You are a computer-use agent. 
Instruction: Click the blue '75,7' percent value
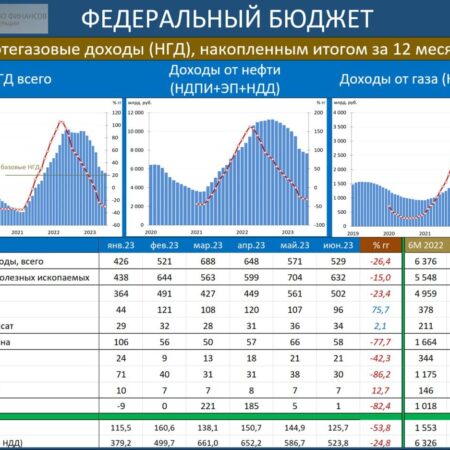pos(380,310)
